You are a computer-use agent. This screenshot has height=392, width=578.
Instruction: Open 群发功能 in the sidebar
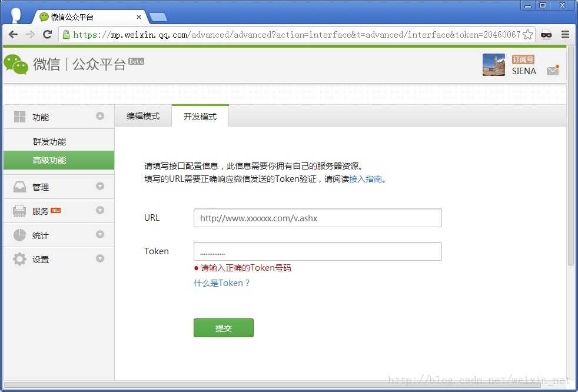[x=49, y=142]
